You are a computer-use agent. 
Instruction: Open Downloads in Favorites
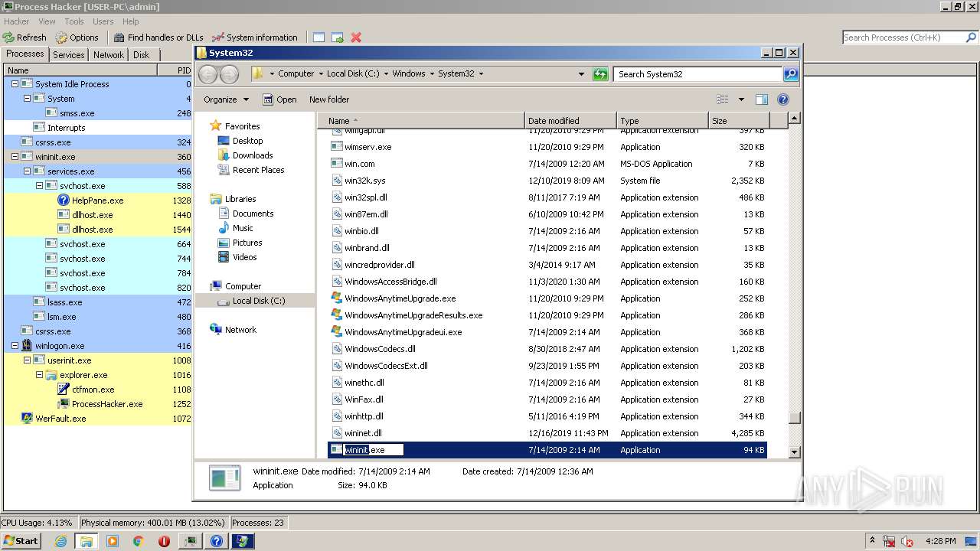click(x=245, y=155)
